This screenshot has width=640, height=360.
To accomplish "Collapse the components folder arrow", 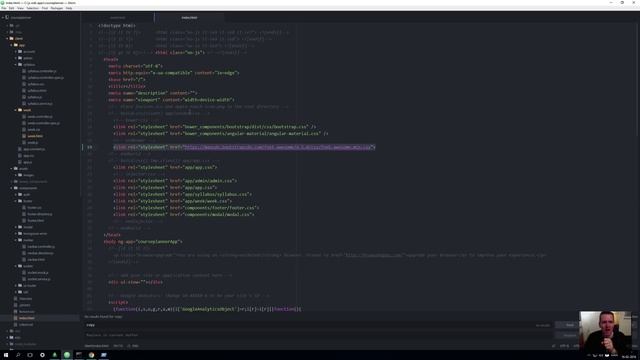I will 11,188.
